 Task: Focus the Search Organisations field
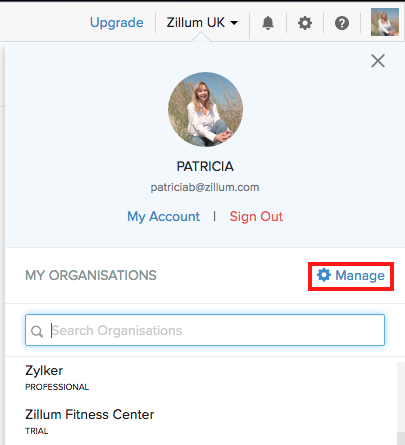pyautogui.click(x=205, y=330)
